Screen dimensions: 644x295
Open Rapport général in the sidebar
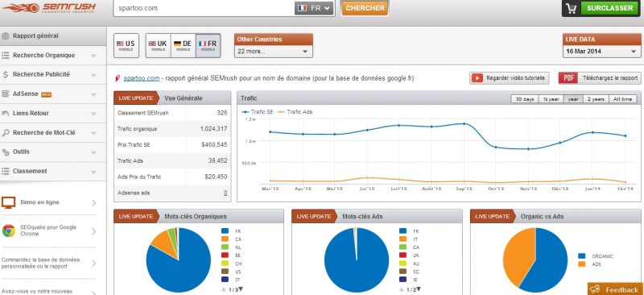[x=53, y=36]
